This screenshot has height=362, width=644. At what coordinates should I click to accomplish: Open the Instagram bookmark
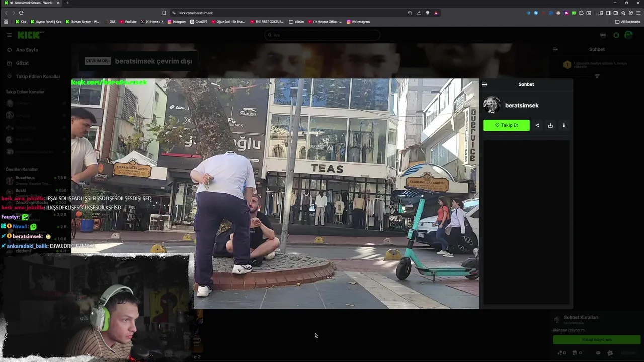(x=177, y=22)
